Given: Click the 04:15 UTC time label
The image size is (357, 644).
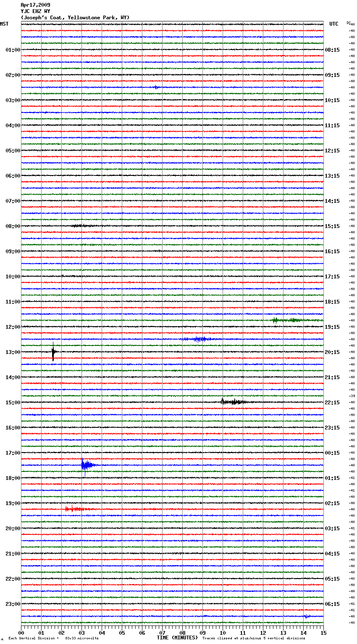Looking at the screenshot, I should pyautogui.click(x=332, y=554).
